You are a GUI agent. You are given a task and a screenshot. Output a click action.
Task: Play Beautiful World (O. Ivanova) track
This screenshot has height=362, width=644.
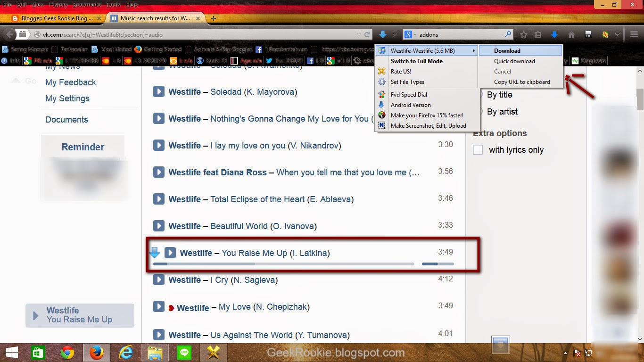[x=159, y=226]
